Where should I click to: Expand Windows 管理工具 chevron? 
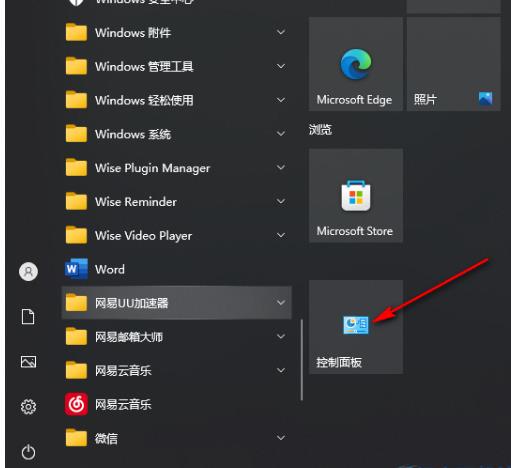281,66
